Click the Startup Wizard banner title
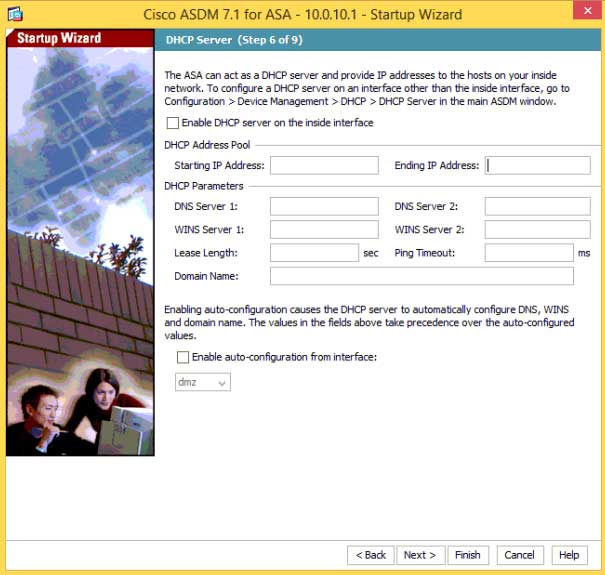The height and width of the screenshot is (575, 605). pyautogui.click(x=59, y=38)
